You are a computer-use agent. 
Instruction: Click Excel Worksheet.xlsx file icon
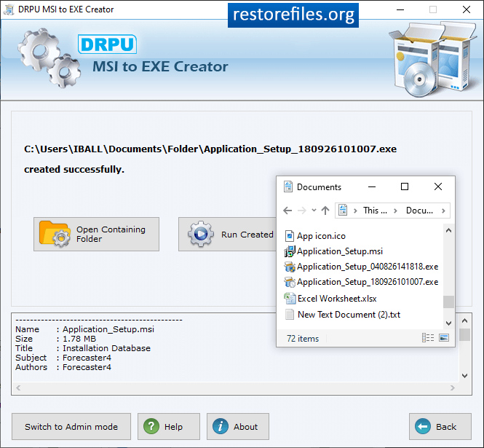290,299
